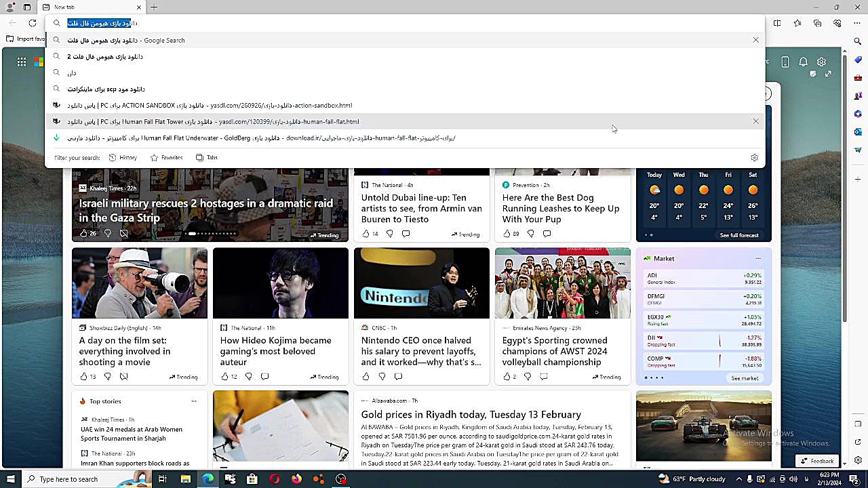Like the Khaleej Times hostages article
The height and width of the screenshot is (488, 868).
click(83, 233)
